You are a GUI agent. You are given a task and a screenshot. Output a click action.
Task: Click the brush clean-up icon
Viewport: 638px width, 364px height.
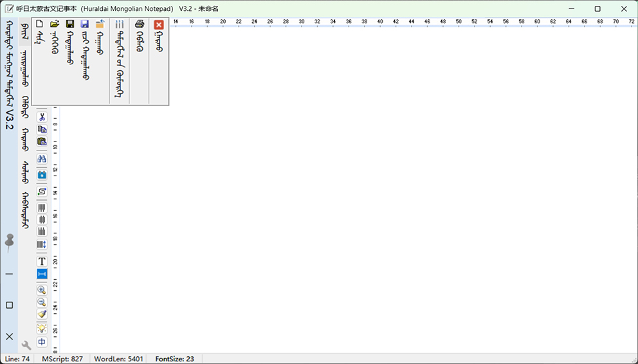(42, 314)
